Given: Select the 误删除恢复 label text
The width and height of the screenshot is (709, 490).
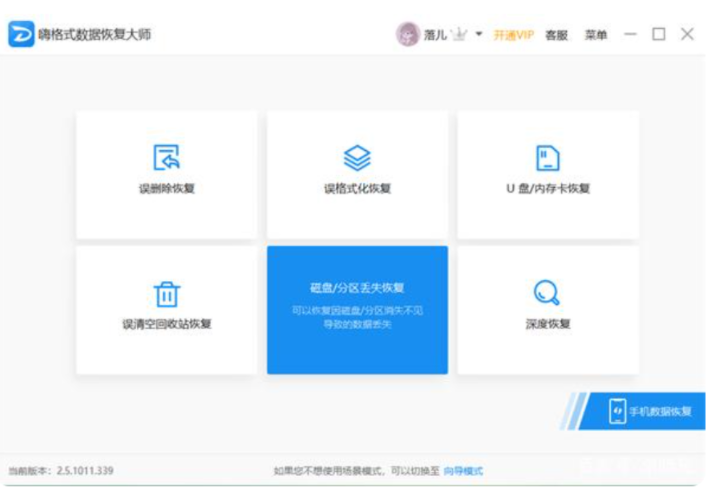Looking at the screenshot, I should pyautogui.click(x=166, y=188).
